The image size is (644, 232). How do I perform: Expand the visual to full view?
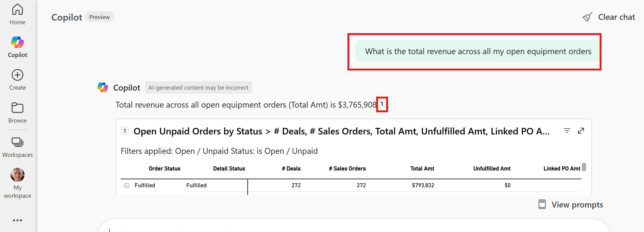pos(581,130)
